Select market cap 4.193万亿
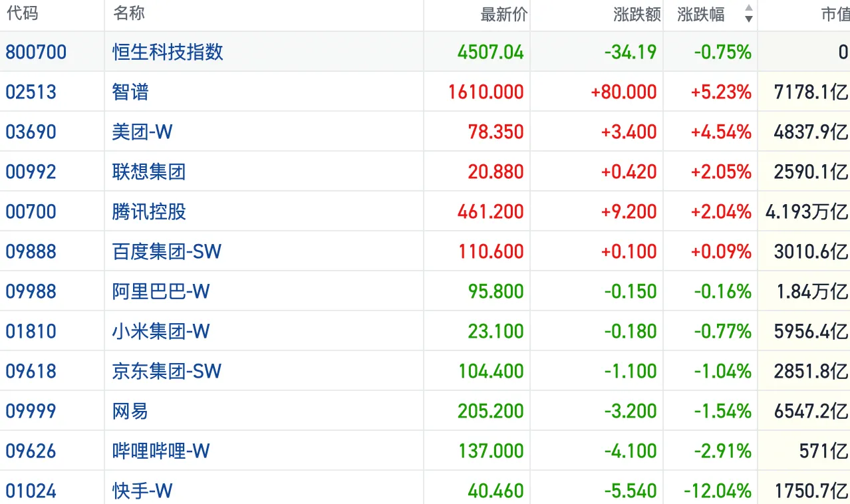Viewport: 850px width, 504px height. pos(807,211)
